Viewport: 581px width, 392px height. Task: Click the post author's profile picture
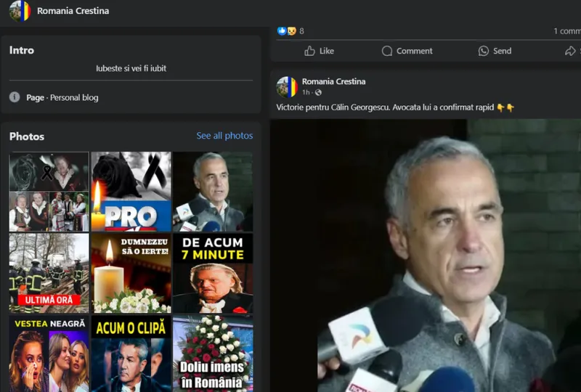coord(287,87)
